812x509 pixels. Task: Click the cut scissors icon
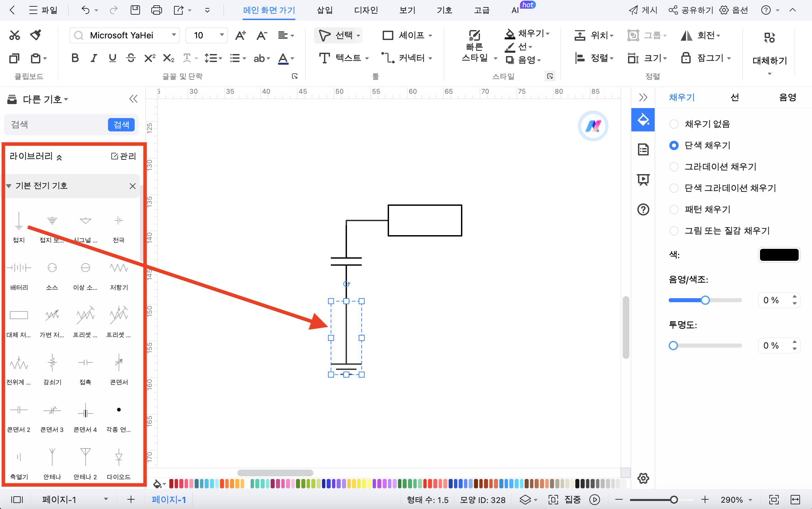coord(14,35)
